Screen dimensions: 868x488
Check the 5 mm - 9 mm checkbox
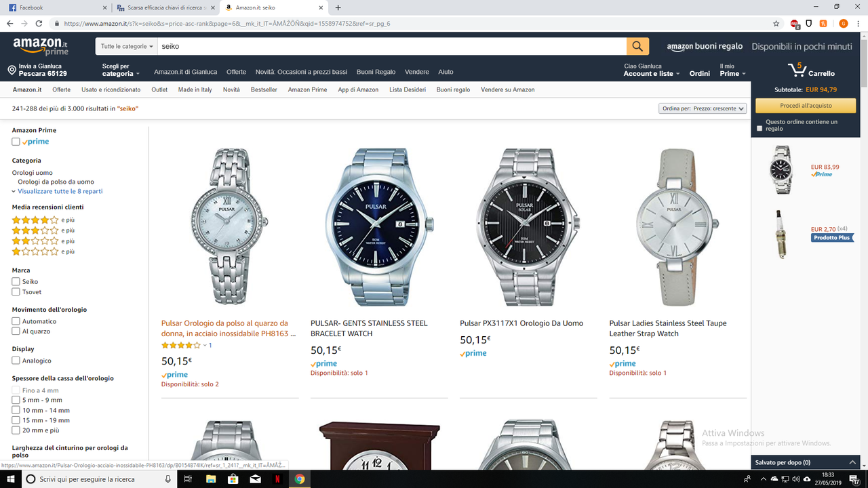[x=16, y=400]
